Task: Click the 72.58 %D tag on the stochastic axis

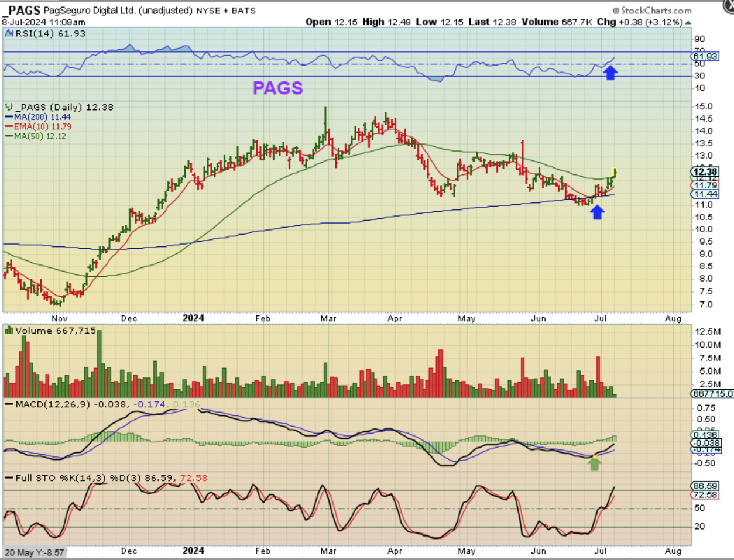Action: pos(705,494)
